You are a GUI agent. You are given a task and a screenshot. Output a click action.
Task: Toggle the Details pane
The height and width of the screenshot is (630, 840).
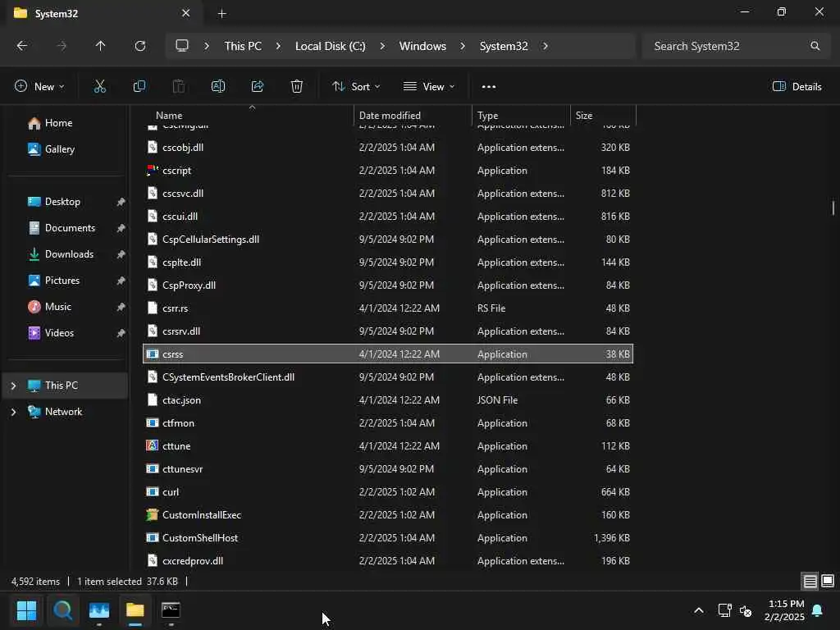pyautogui.click(x=797, y=86)
